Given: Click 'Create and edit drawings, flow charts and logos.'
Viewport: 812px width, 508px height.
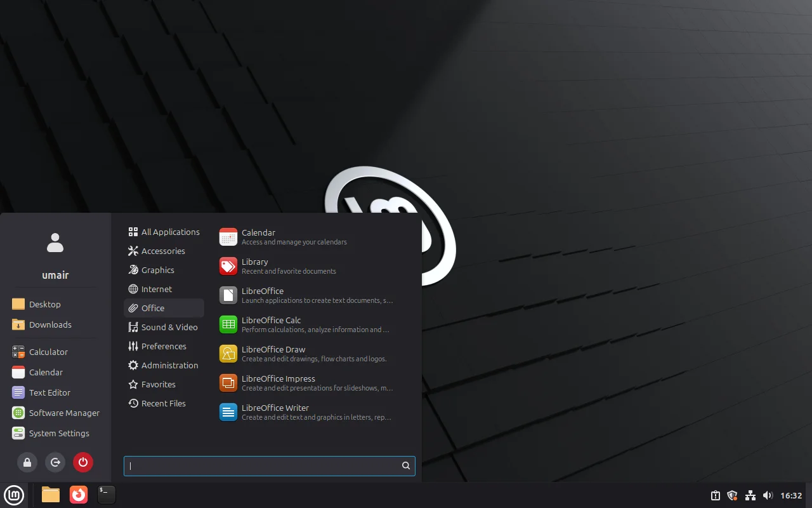Looking at the screenshot, I should click(x=314, y=359).
